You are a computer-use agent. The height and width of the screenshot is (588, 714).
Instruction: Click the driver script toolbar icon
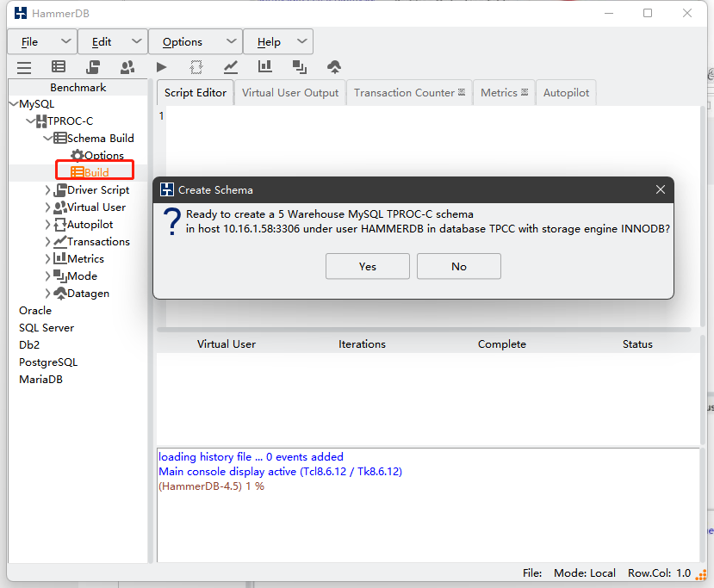[93, 67]
